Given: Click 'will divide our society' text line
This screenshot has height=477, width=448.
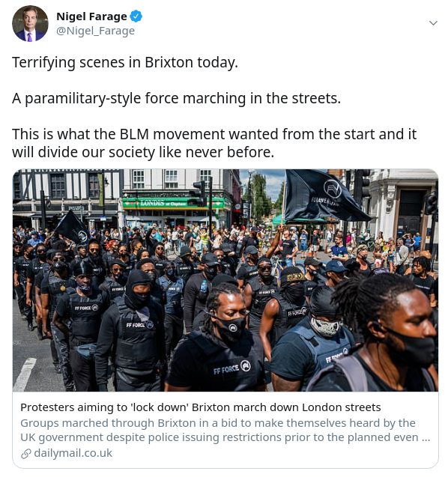Looking at the screenshot, I should 143,152.
